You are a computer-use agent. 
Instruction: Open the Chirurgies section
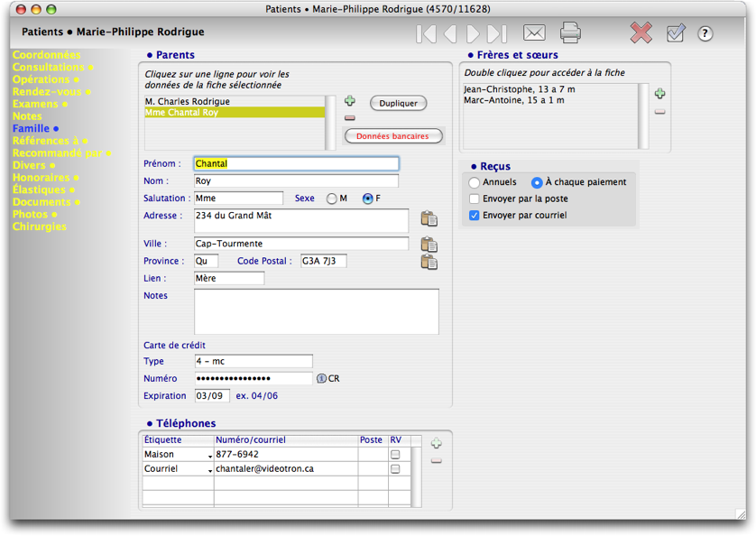pos(40,226)
